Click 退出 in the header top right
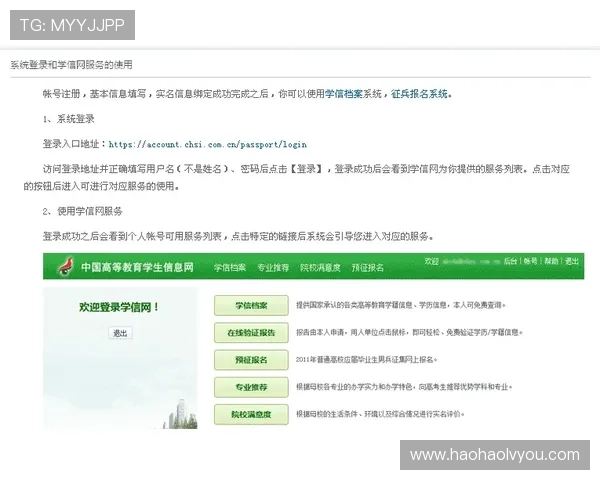Screen dimensions: 600x480 click(572, 261)
